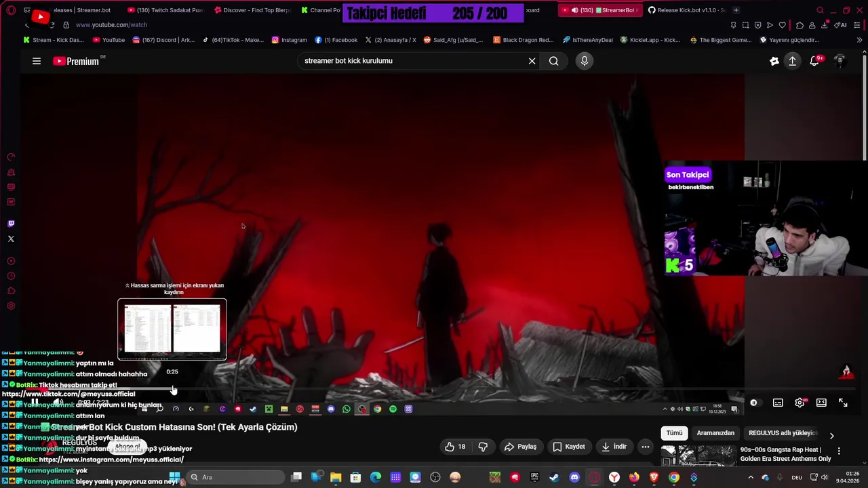
Task: Open The Biggest Game bookmark
Action: point(721,40)
